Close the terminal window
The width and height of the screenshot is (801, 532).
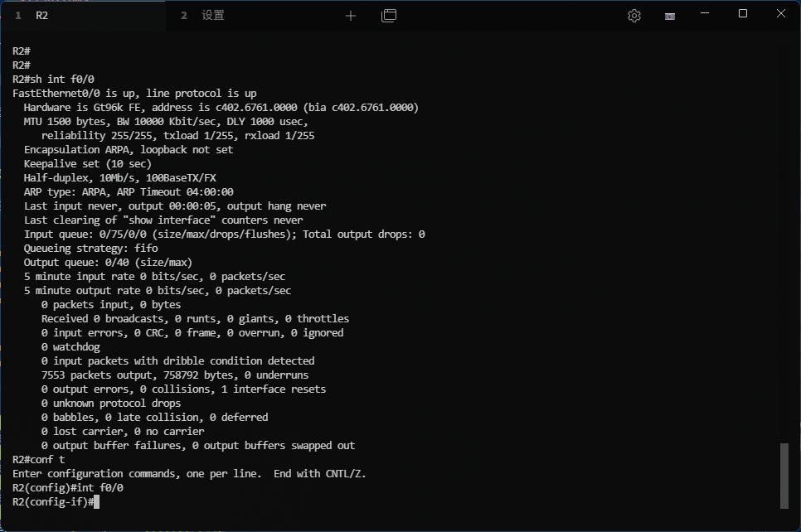(781, 14)
